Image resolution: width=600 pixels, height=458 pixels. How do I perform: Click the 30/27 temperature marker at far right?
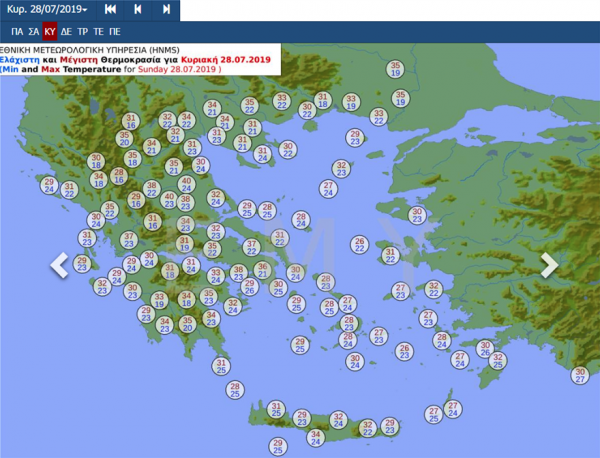[580, 375]
